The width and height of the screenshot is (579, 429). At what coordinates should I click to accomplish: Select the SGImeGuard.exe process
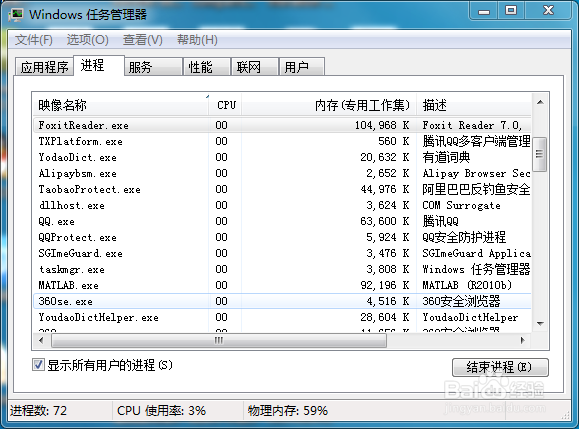[282, 253]
